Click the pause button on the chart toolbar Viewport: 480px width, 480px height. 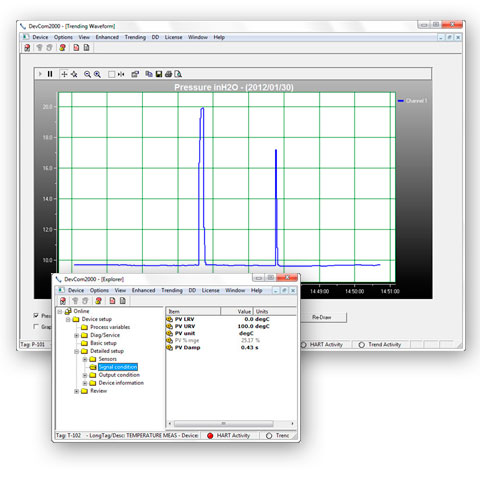pos(50,74)
